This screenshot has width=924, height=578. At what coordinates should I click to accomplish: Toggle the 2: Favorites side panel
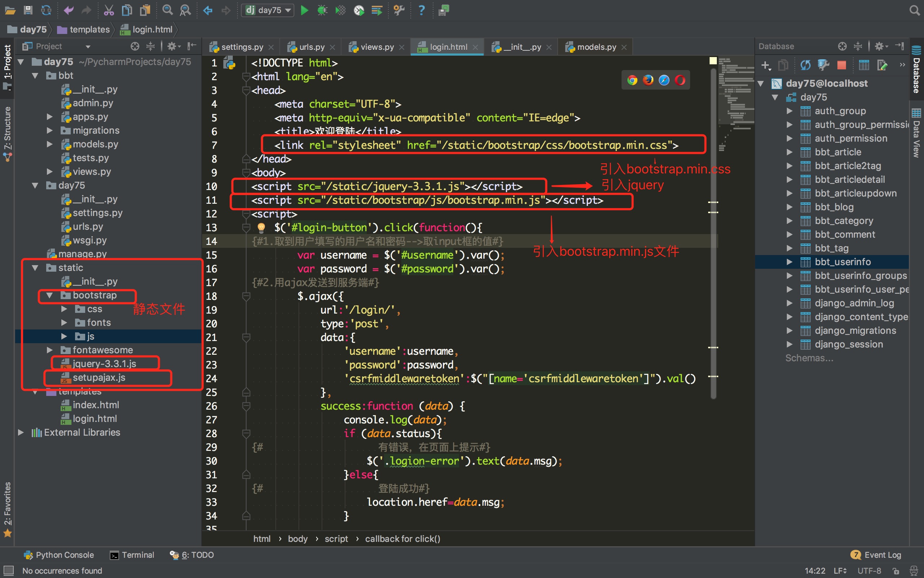point(7,510)
